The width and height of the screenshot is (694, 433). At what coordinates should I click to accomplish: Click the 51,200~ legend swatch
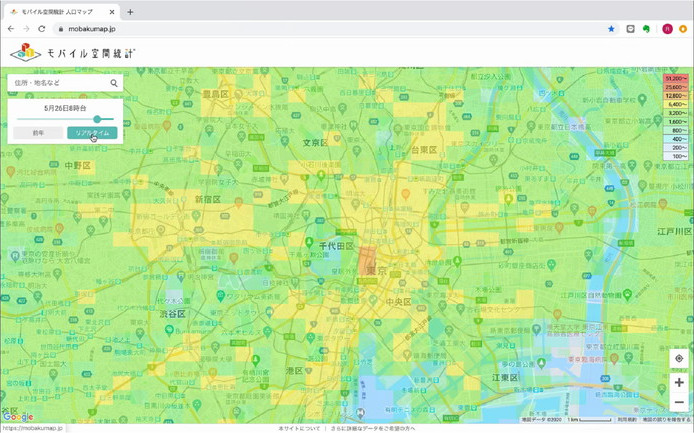675,78
